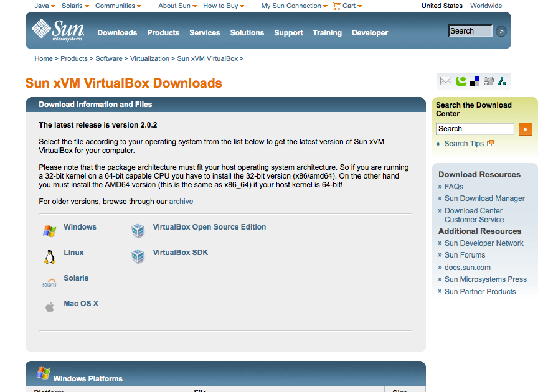Image resolution: width=543 pixels, height=392 pixels.
Task: Open the Developer navigation menu
Action: click(x=370, y=33)
